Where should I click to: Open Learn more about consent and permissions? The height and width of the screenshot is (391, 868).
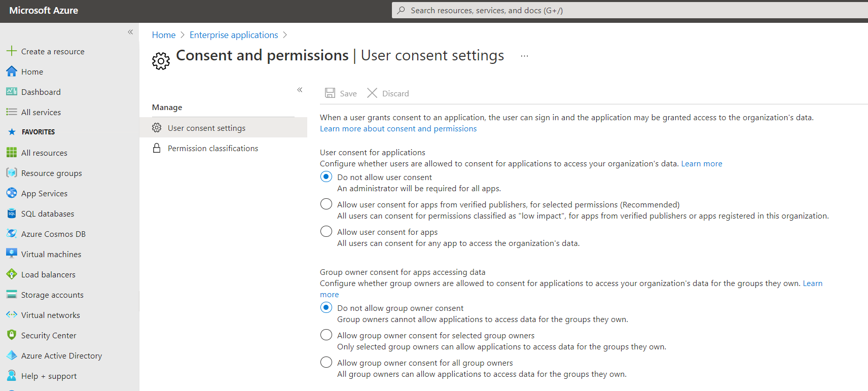tap(398, 129)
